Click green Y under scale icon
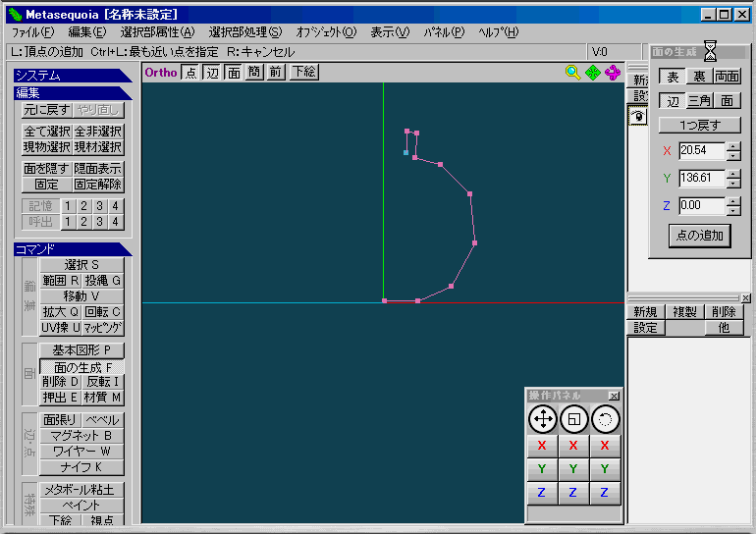Image resolution: width=756 pixels, height=535 pixels. (573, 468)
